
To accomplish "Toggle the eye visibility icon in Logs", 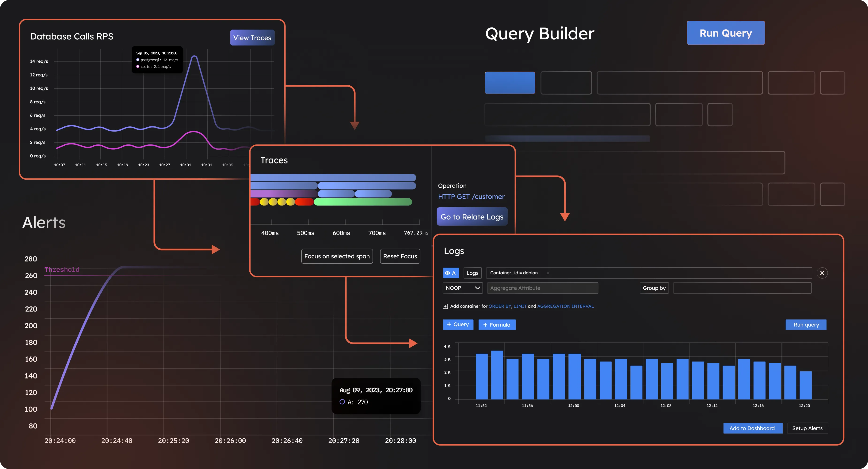I will click(x=448, y=273).
